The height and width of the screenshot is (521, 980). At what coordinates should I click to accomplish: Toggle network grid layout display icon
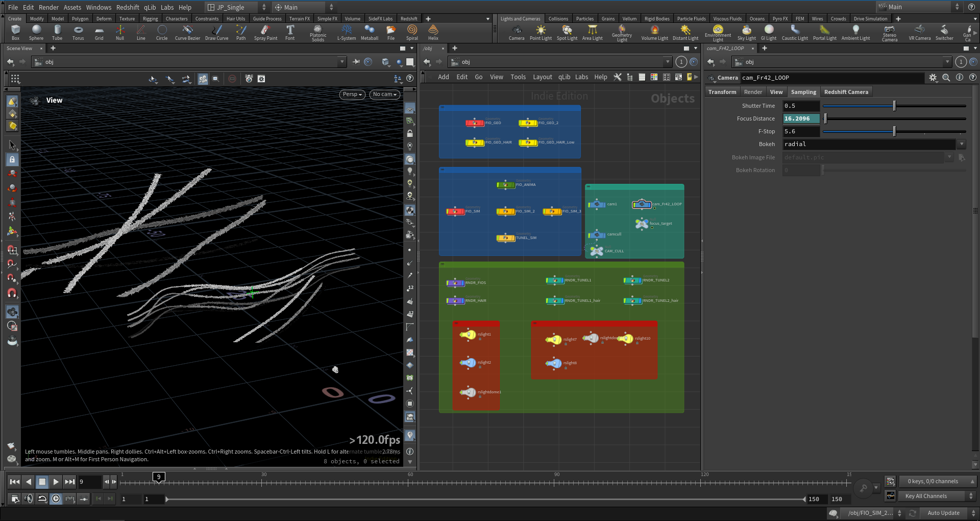654,77
